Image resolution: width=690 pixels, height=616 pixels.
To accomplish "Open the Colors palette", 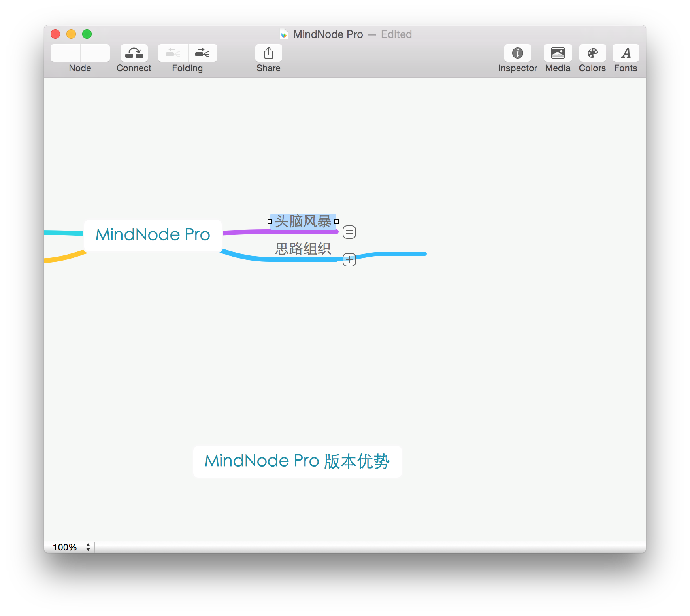I will [x=592, y=53].
